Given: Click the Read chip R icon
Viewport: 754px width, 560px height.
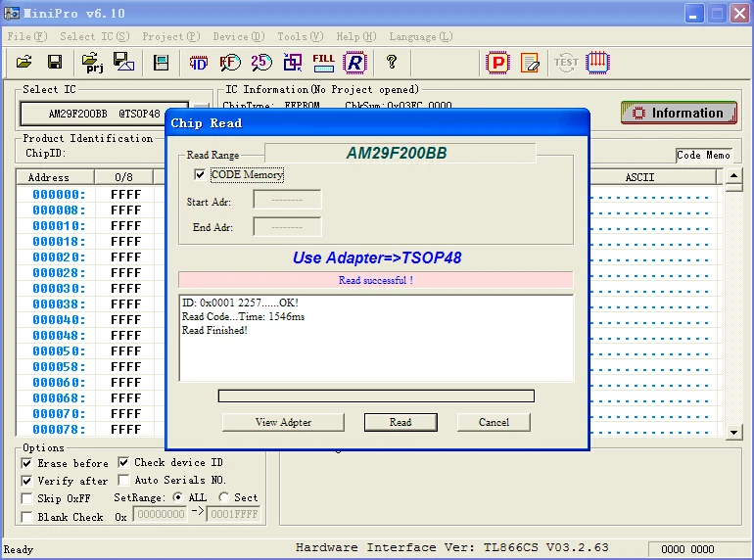Looking at the screenshot, I should (x=354, y=63).
